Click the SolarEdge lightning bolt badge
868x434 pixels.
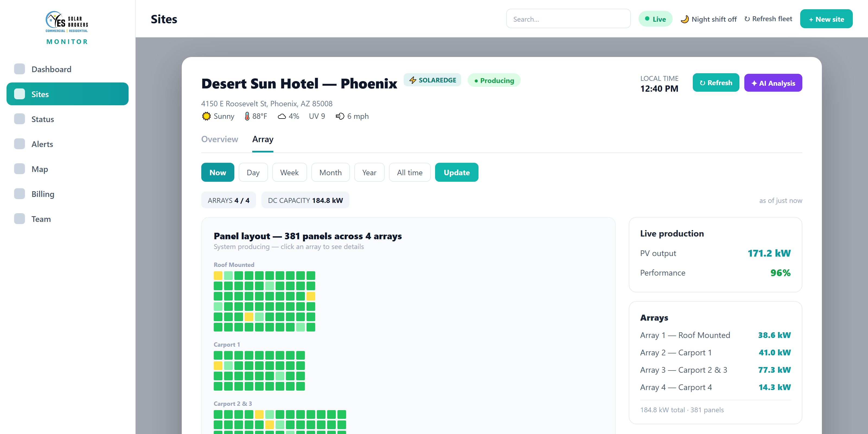(432, 80)
